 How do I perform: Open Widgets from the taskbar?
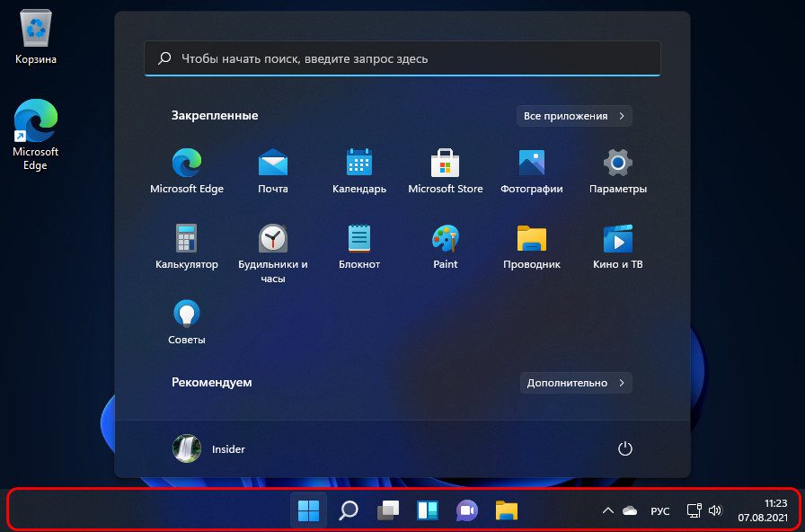tap(428, 510)
